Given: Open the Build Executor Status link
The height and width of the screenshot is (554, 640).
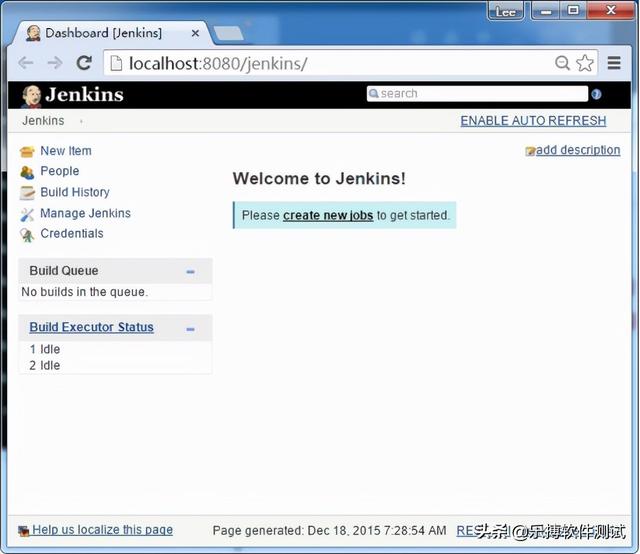Looking at the screenshot, I should point(91,327).
